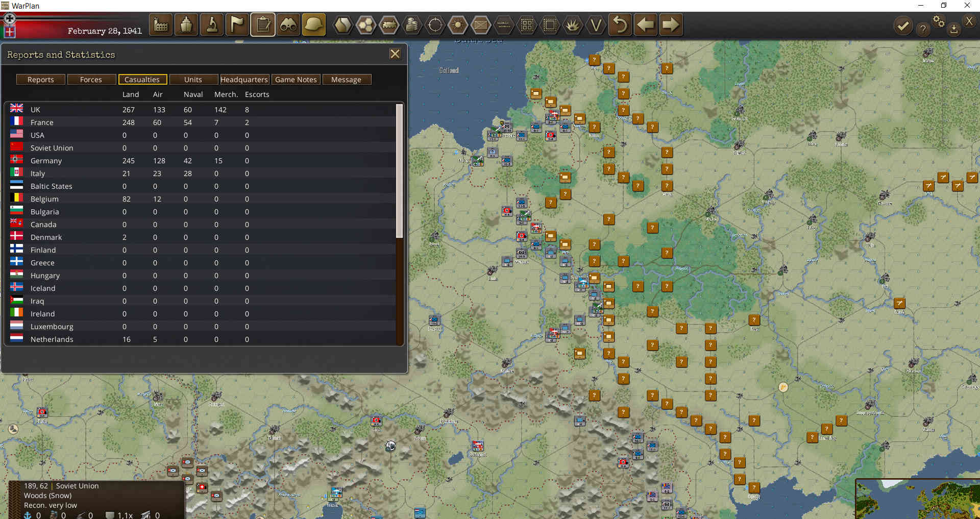Select the Soviet Union casualties row
Image resolution: width=980 pixels, height=519 pixels.
[x=202, y=148]
